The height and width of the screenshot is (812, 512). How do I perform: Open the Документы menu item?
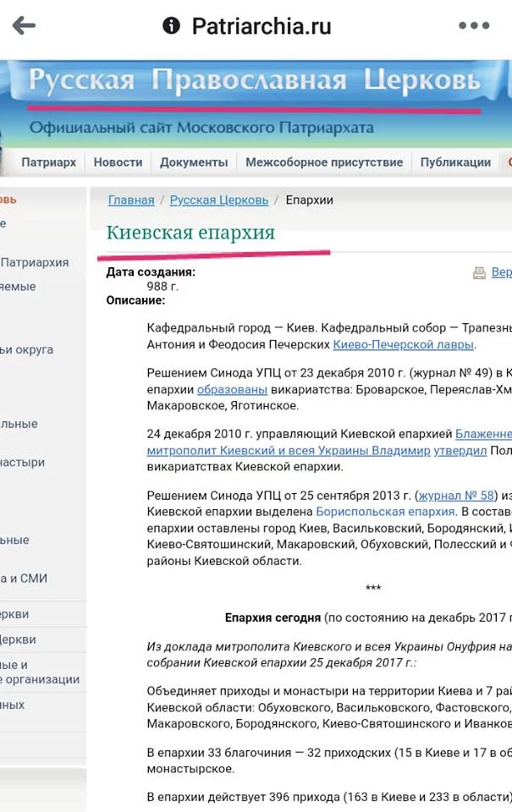pos(194,162)
